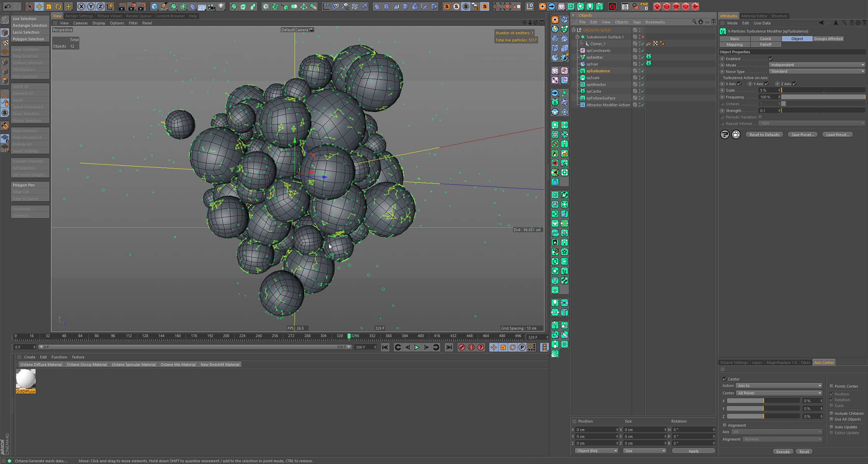Switch to the Render Settings tab
The height and width of the screenshot is (464, 868).
79,16
